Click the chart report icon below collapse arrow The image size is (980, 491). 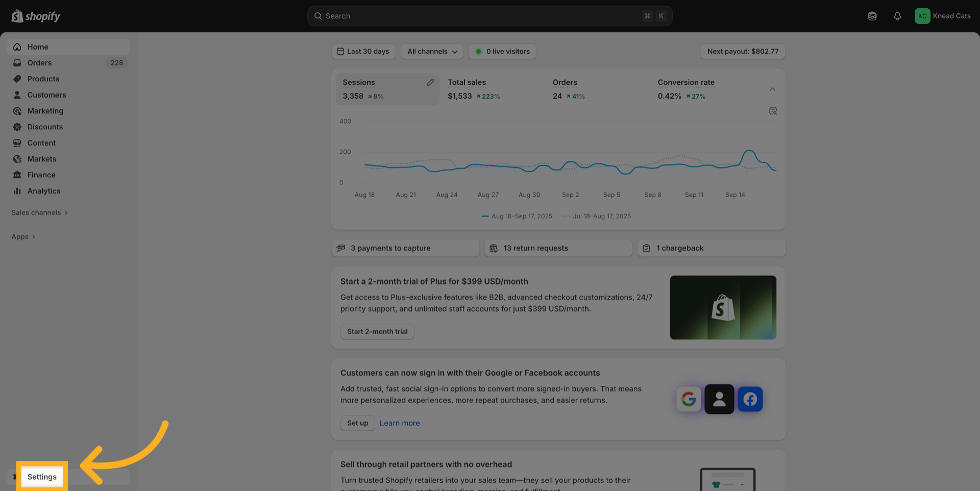773,111
